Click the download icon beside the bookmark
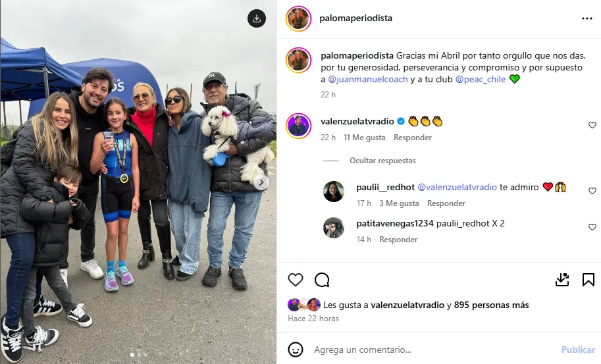The width and height of the screenshot is (601, 364). [562, 280]
